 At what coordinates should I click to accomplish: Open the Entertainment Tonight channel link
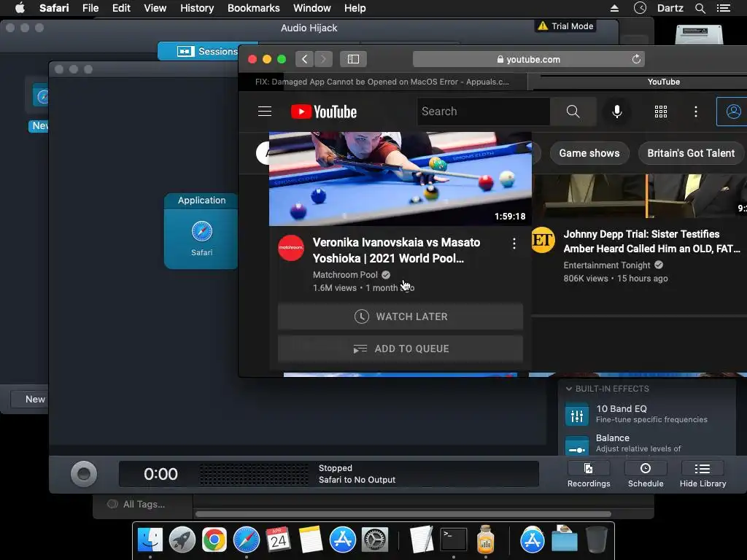point(607,265)
